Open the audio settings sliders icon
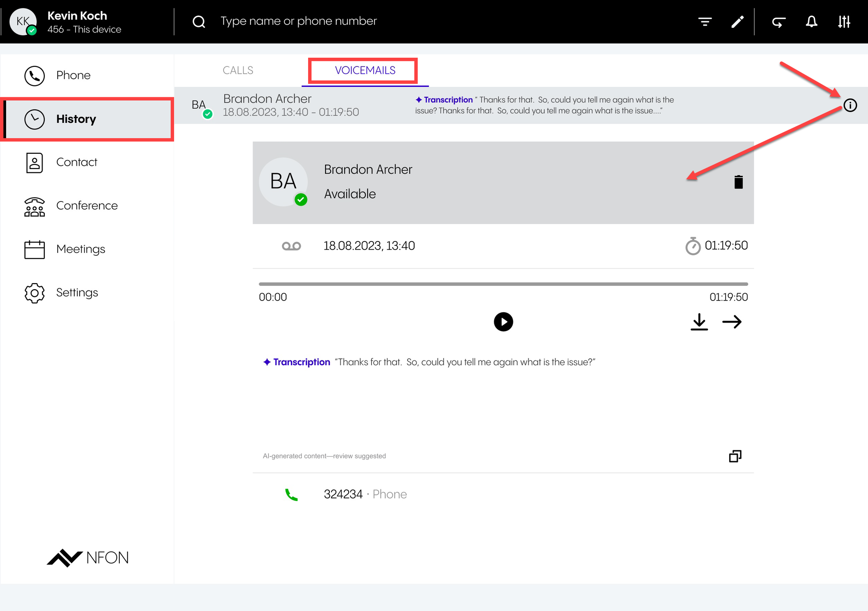The height and width of the screenshot is (611, 868). pyautogui.click(x=844, y=21)
